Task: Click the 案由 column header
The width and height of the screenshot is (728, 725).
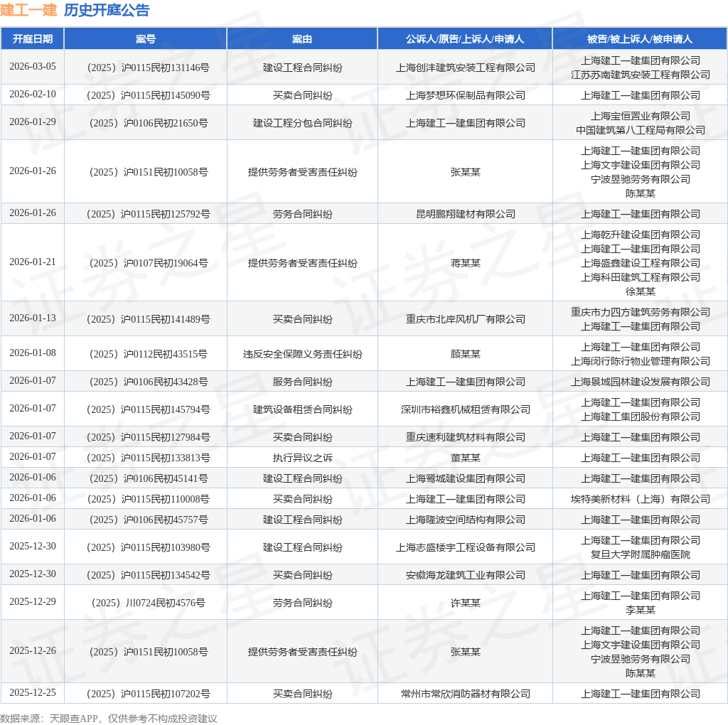Action: (x=302, y=39)
